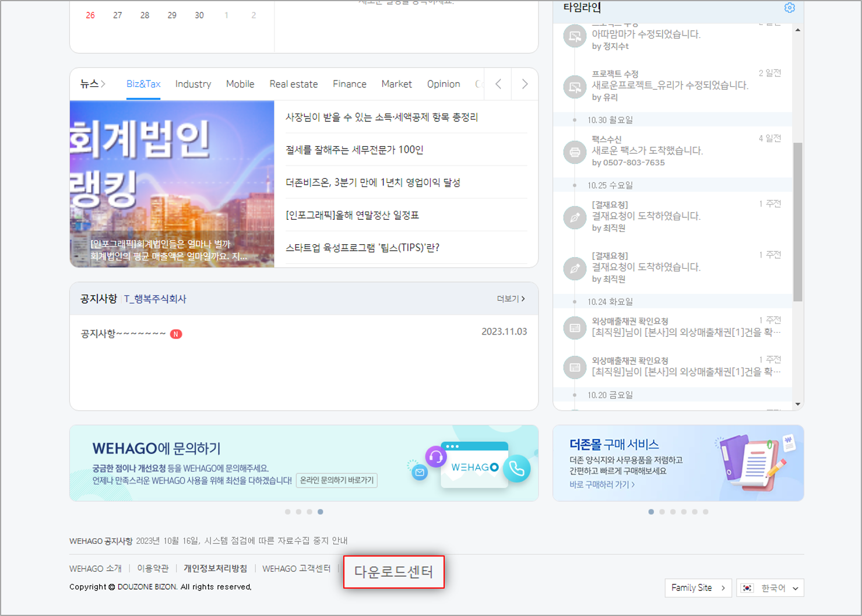862x616 pixels.
Task: Open the timeline settings gear
Action: click(x=790, y=8)
